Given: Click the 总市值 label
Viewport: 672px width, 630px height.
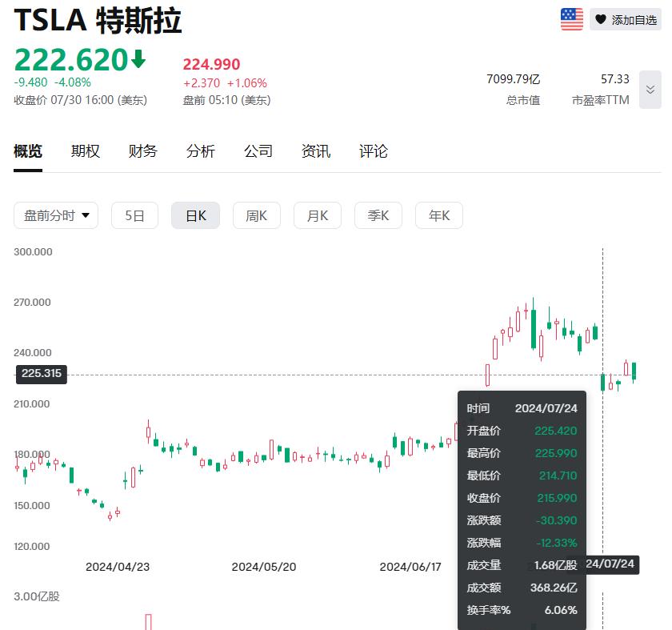Looking at the screenshot, I should pos(523,100).
